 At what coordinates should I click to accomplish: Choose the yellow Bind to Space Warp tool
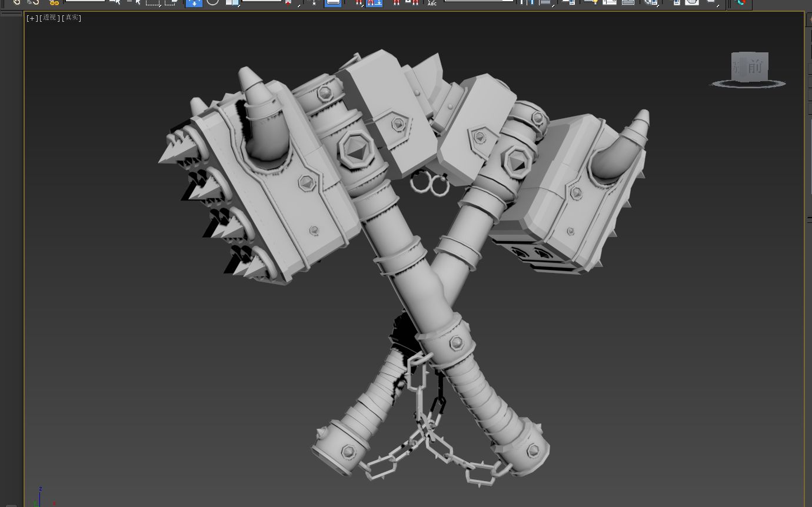[x=54, y=2]
